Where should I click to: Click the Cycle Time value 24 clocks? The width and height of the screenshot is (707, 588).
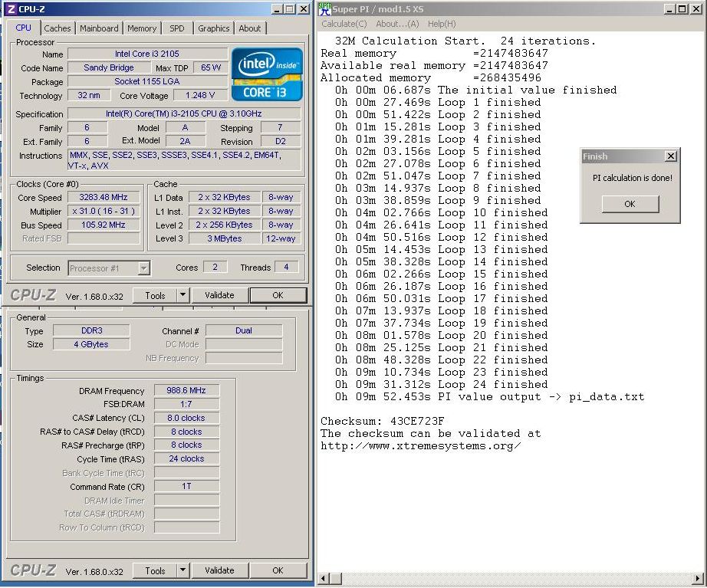(186, 458)
